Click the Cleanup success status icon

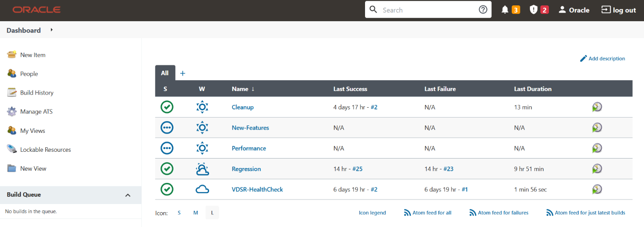click(167, 107)
